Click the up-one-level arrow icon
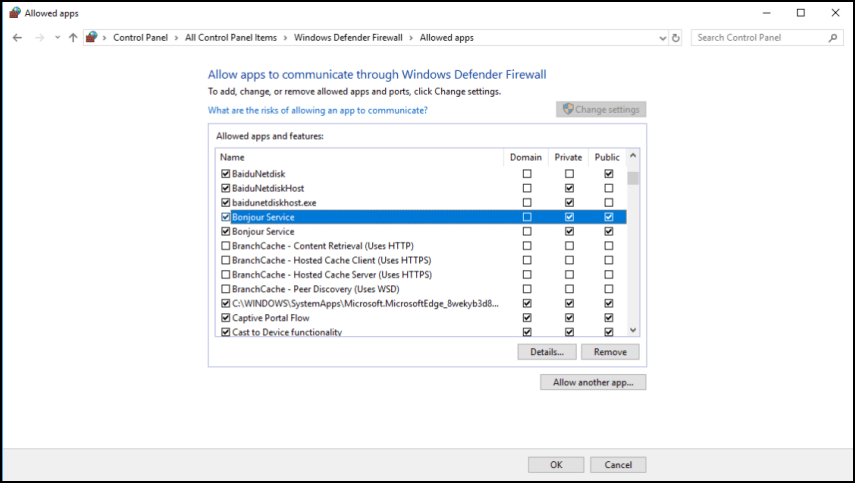This screenshot has height=483, width=855. pos(73,38)
